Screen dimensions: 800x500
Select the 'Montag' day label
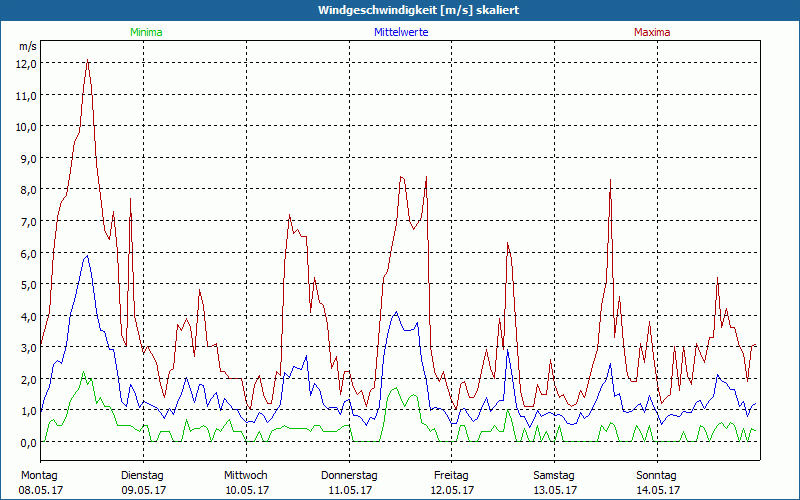point(38,475)
